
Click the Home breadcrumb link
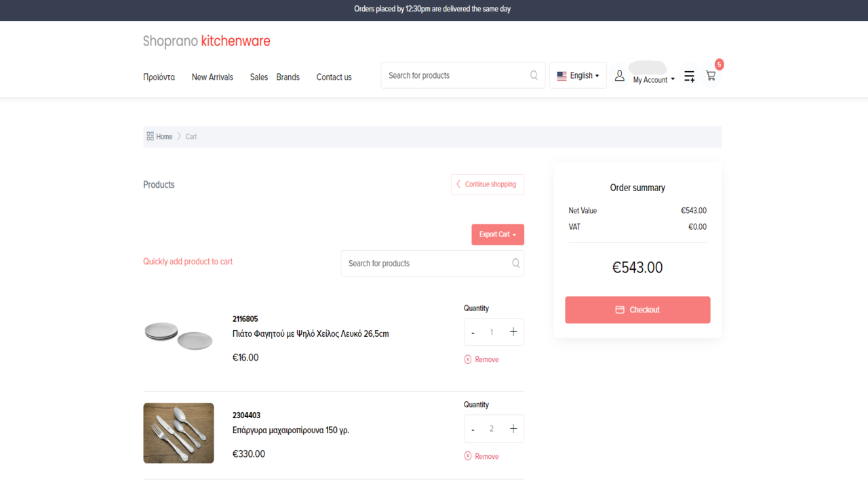[163, 136]
